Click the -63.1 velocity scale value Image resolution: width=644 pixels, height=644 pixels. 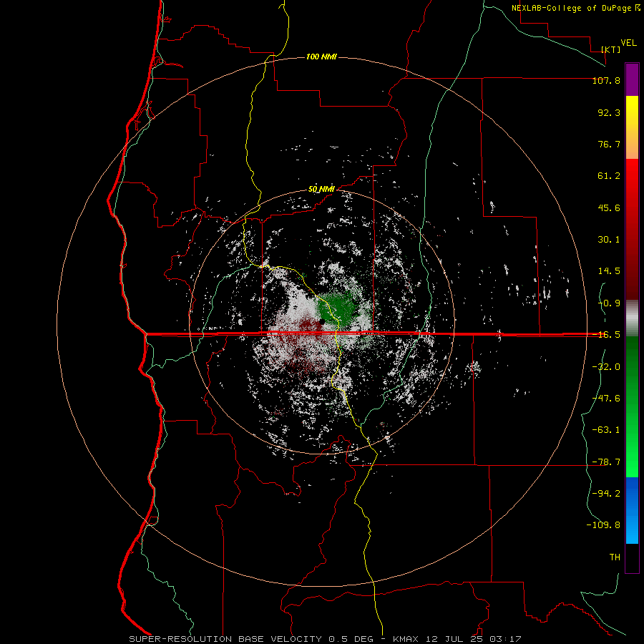tap(606, 430)
